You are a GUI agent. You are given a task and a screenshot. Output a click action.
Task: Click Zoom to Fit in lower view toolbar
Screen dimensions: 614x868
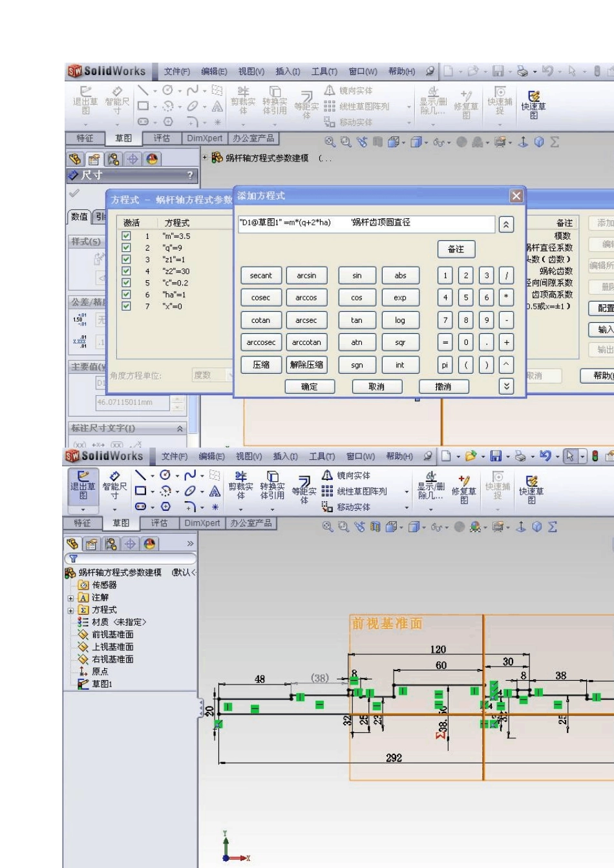[328, 527]
